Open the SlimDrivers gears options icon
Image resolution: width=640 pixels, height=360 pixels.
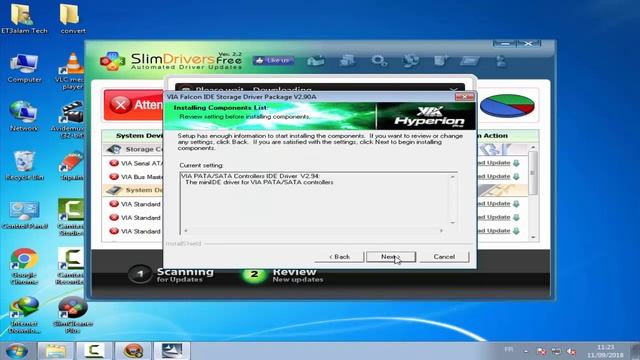click(x=379, y=61)
